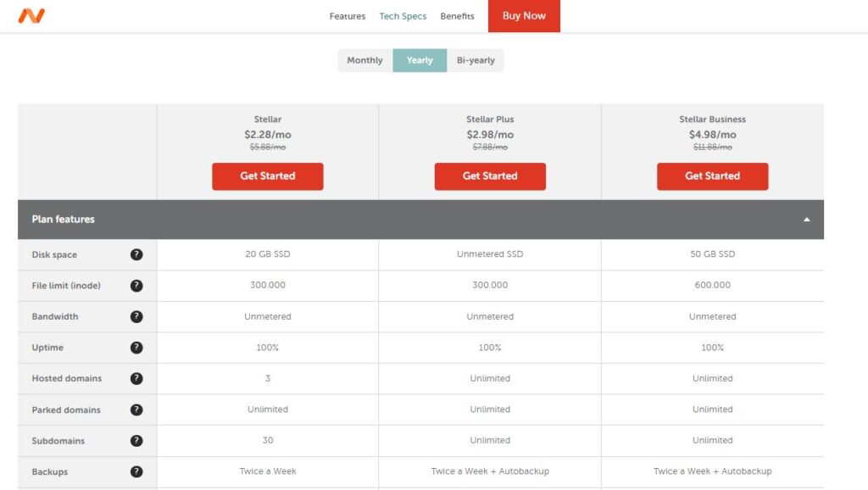Get Started with Stellar Business plan

712,176
